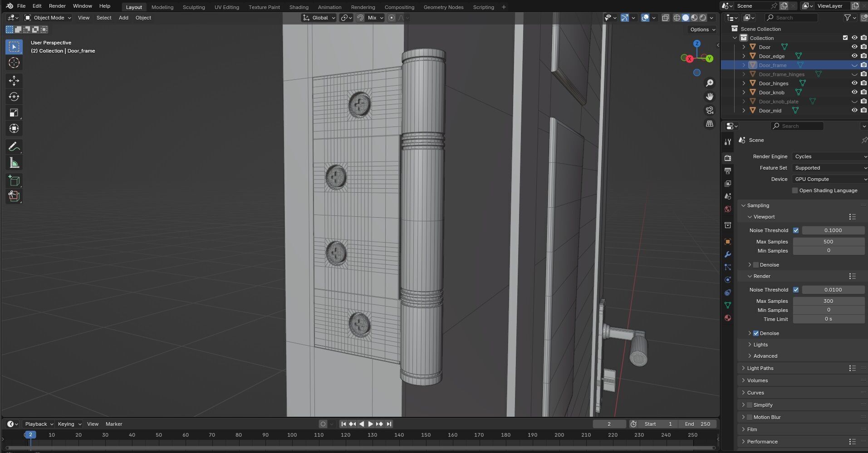Viewport: 868px width, 453px height.
Task: Open the Physics properties tab
Action: pos(728,280)
